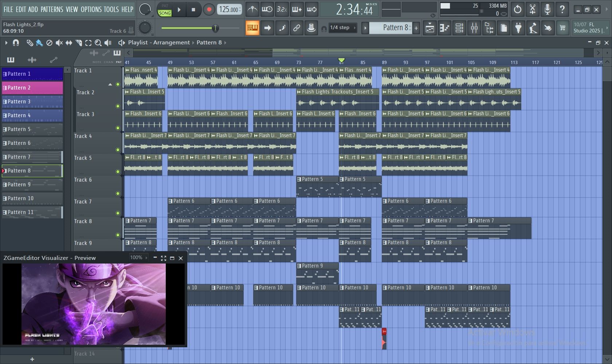This screenshot has height=364, width=612.
Task: Mute Track 4 using its green light
Action: click(118, 150)
